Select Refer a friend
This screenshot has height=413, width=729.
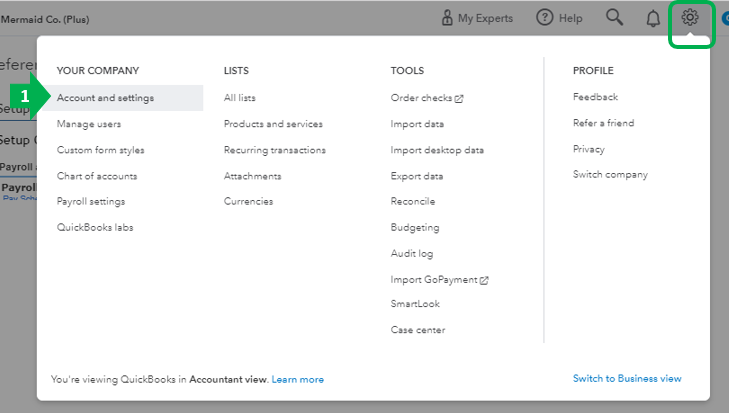603,123
